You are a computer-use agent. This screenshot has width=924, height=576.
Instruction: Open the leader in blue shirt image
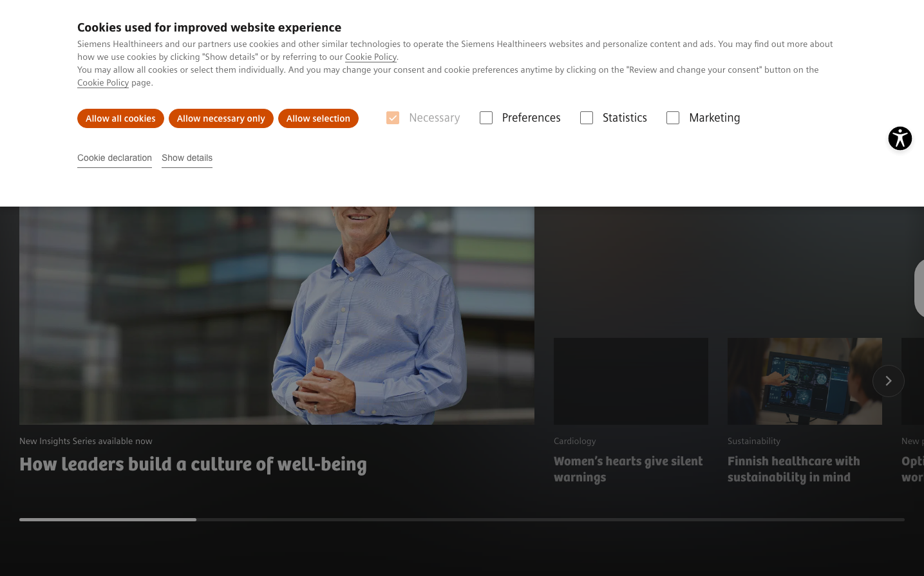(x=277, y=315)
